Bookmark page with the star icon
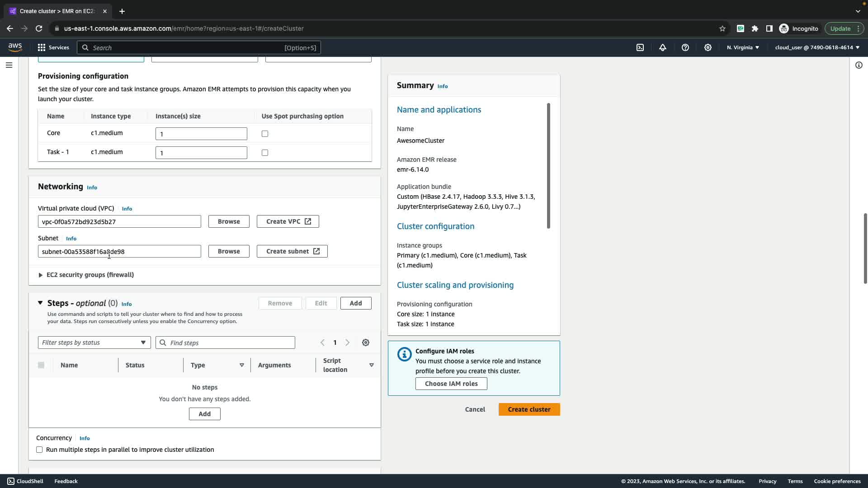The height and width of the screenshot is (488, 868). tap(722, 28)
